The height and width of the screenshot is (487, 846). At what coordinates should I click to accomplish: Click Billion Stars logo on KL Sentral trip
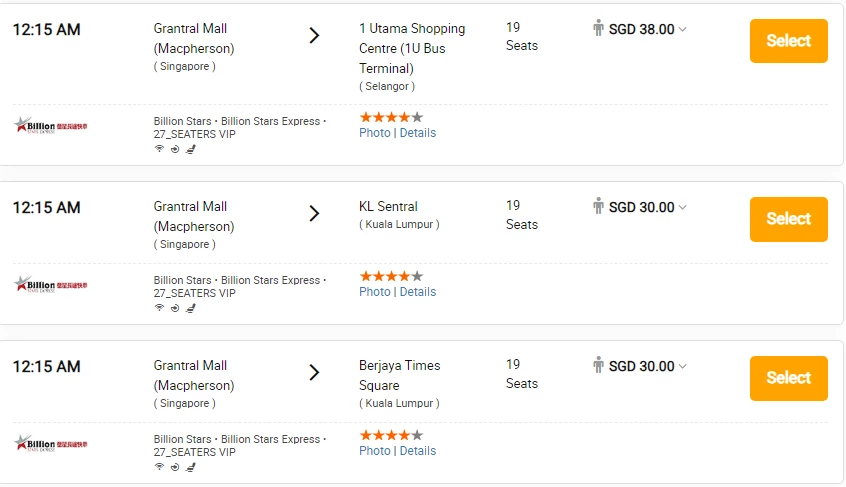[x=50, y=285]
